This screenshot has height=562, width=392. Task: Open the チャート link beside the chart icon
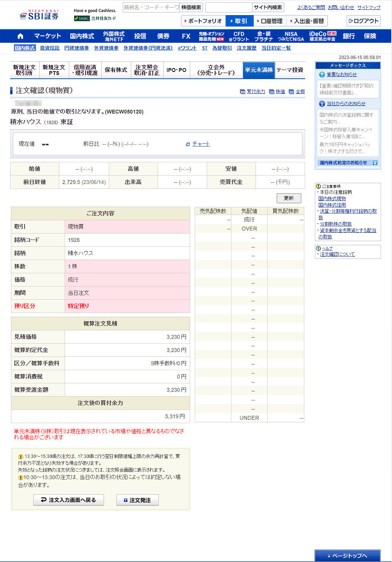coord(201,144)
